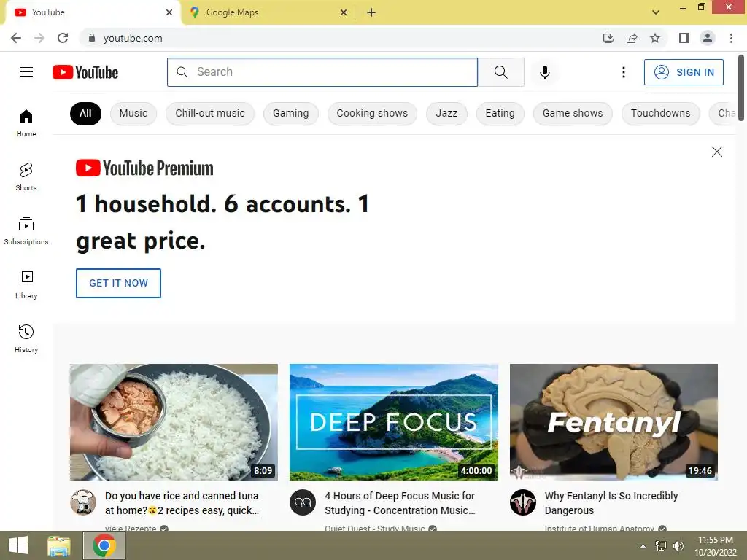View site info via padlock icon
This screenshot has height=560, width=747.
[92, 38]
